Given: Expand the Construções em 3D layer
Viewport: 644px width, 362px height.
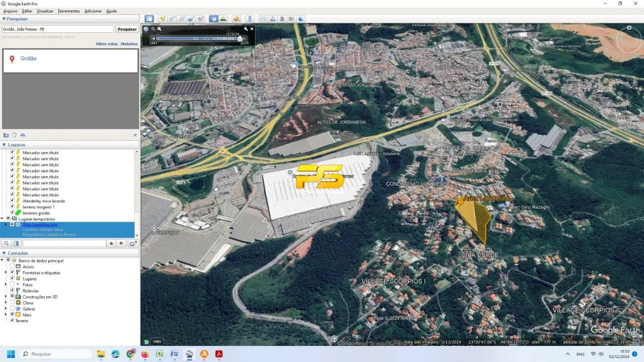Looking at the screenshot, I should [x=6, y=297].
